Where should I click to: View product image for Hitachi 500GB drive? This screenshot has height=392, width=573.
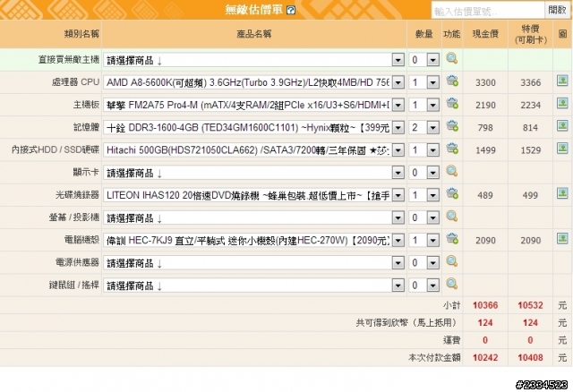point(562,149)
